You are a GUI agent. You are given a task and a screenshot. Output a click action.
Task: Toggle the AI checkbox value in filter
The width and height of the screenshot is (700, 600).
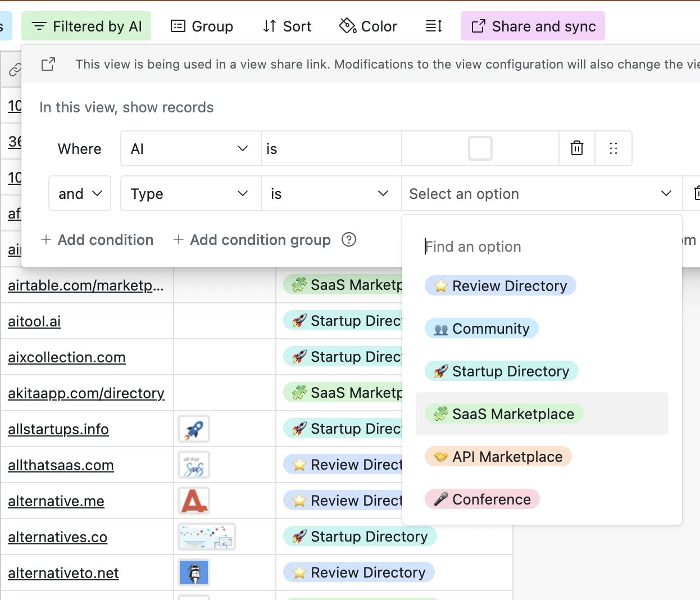click(480, 148)
